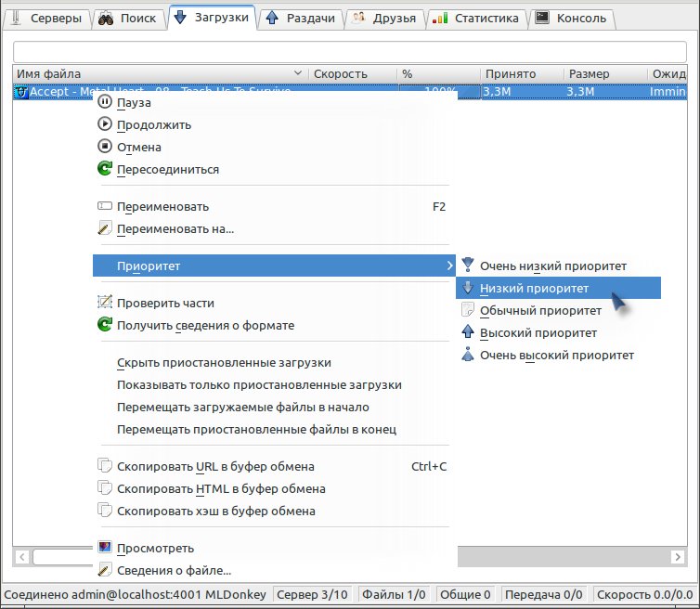
Task: Click the Console tab terminal icon
Action: 542,18
